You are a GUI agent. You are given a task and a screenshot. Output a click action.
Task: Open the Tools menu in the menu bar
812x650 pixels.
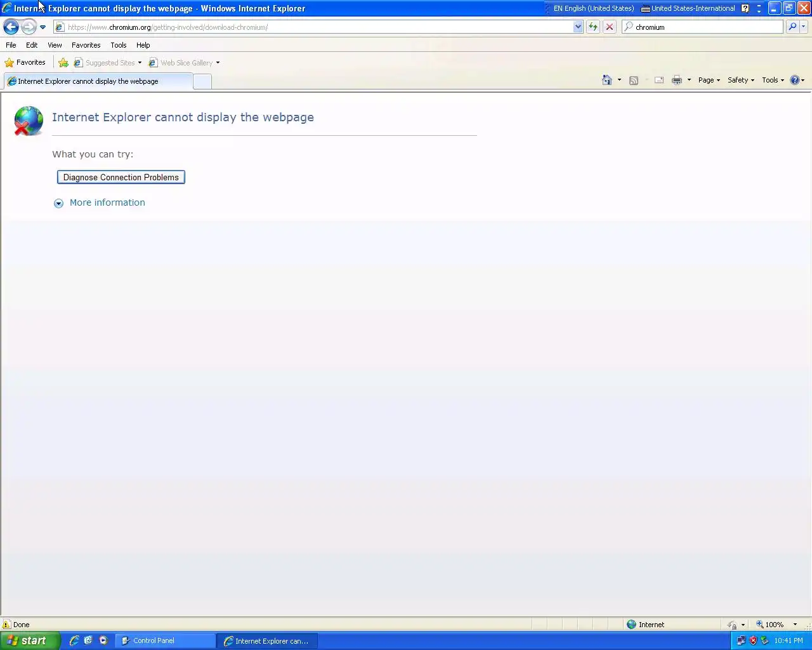[x=119, y=45]
